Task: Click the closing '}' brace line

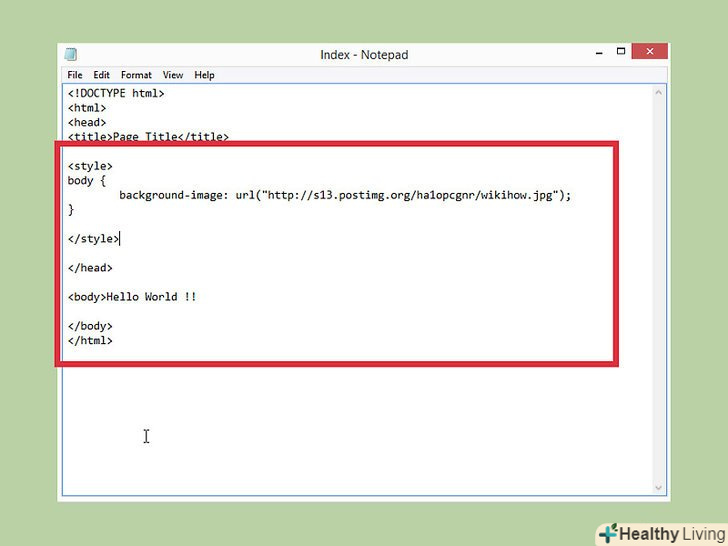Action: pos(71,210)
